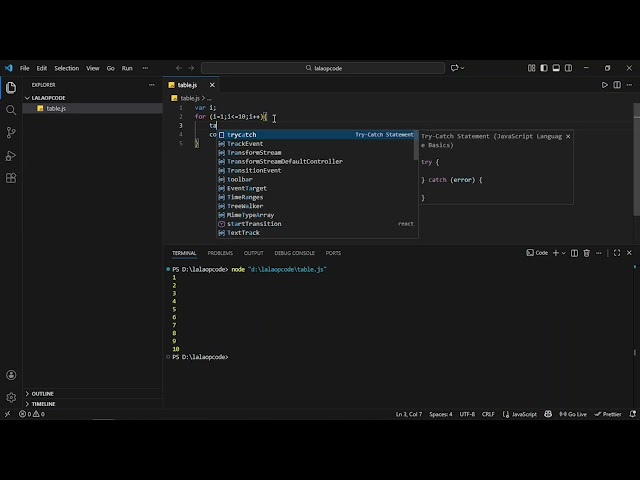Switch to the PROBLEMS tab
The width and height of the screenshot is (640, 480).
coord(220,253)
